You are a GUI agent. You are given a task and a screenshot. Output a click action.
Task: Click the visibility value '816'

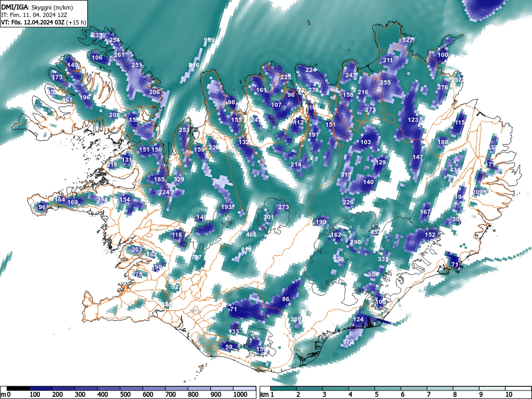click(194, 65)
